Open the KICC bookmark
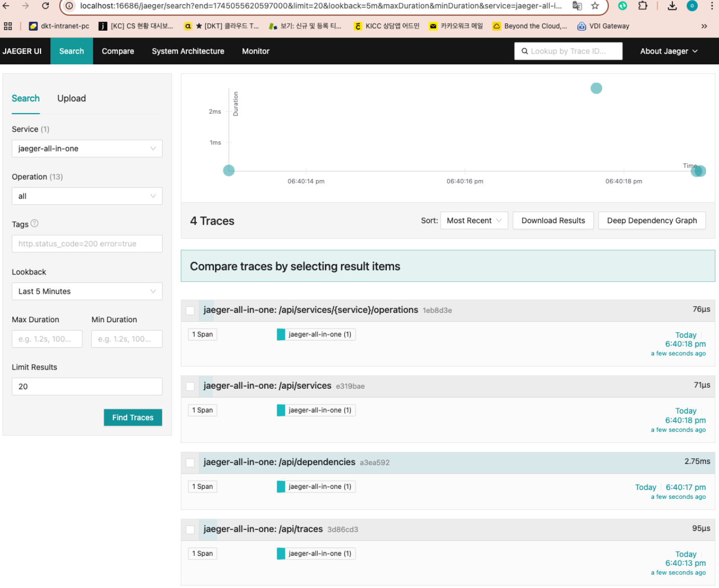Image resolution: width=719 pixels, height=588 pixels. pos(387,26)
